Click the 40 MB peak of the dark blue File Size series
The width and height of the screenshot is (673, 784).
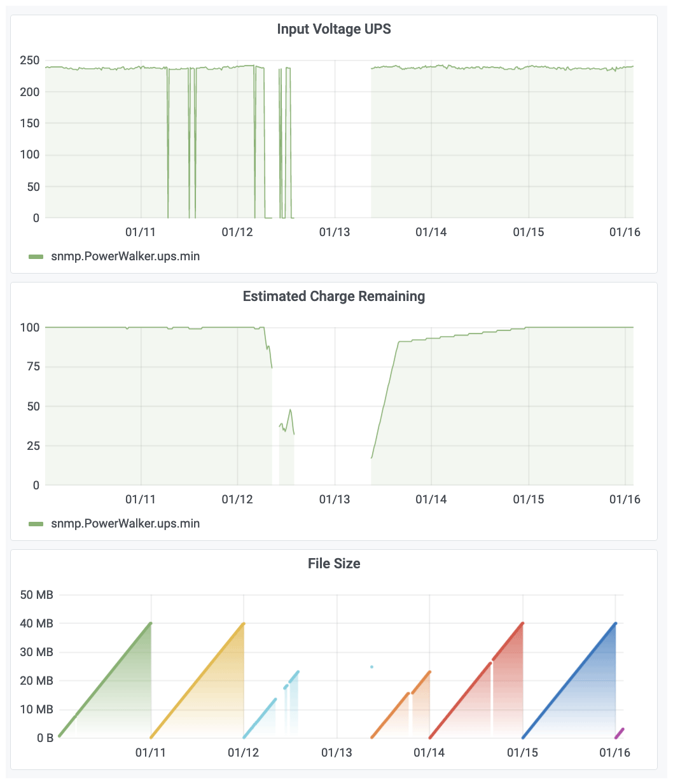pyautogui.click(x=615, y=624)
